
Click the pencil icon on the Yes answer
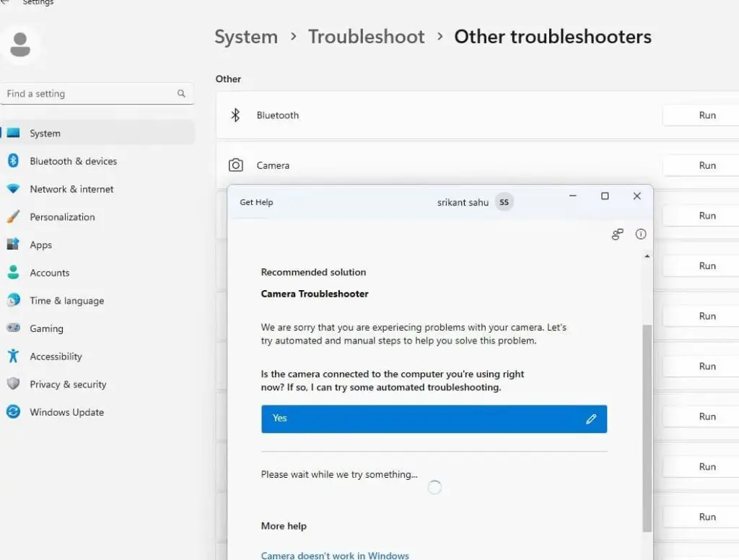pos(591,419)
